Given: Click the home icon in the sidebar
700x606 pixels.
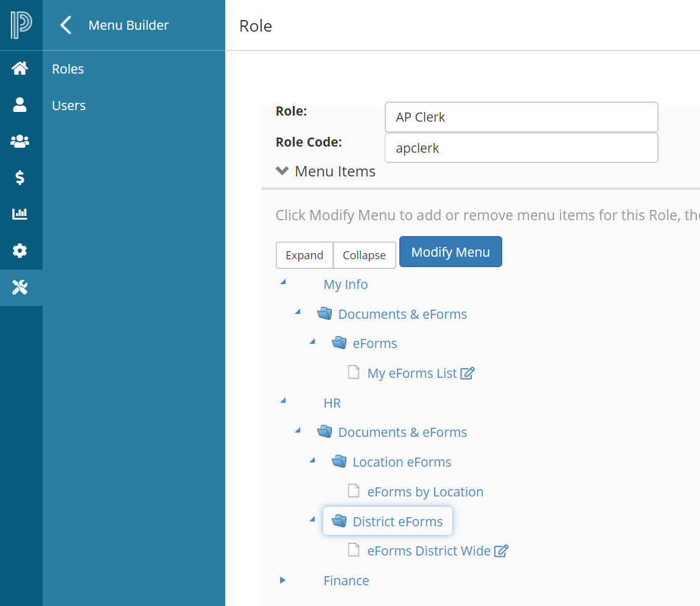Looking at the screenshot, I should [x=20, y=69].
